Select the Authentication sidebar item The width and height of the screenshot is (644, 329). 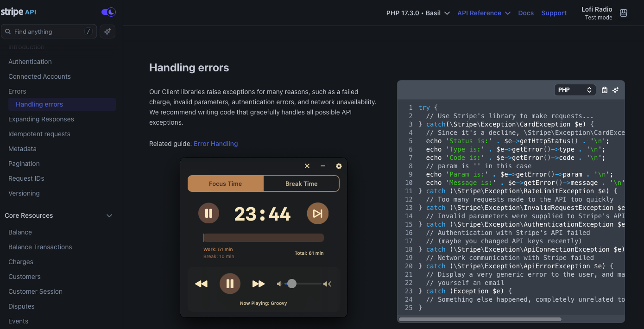[30, 62]
